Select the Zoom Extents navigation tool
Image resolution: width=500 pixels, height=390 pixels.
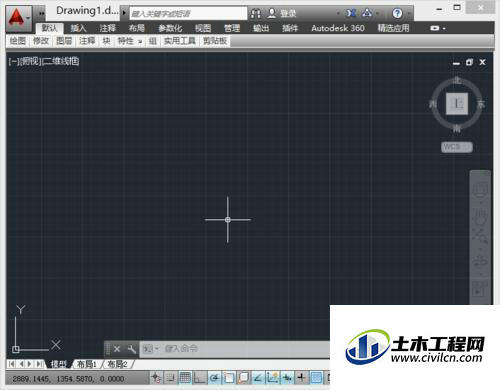[480, 236]
